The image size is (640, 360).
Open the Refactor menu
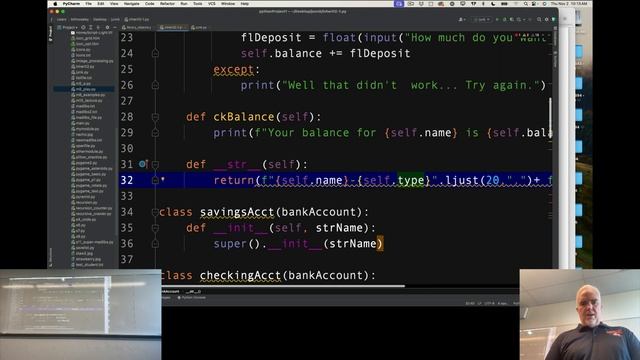pyautogui.click(x=167, y=4)
